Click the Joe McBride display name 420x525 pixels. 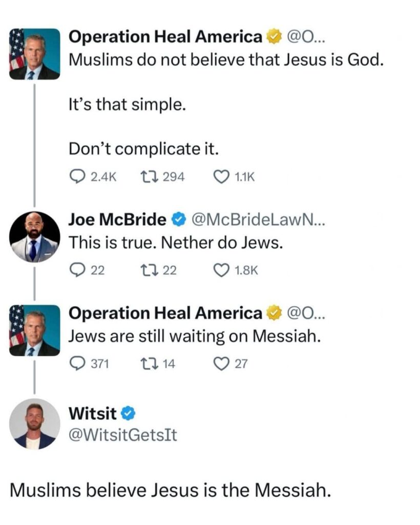coord(117,220)
